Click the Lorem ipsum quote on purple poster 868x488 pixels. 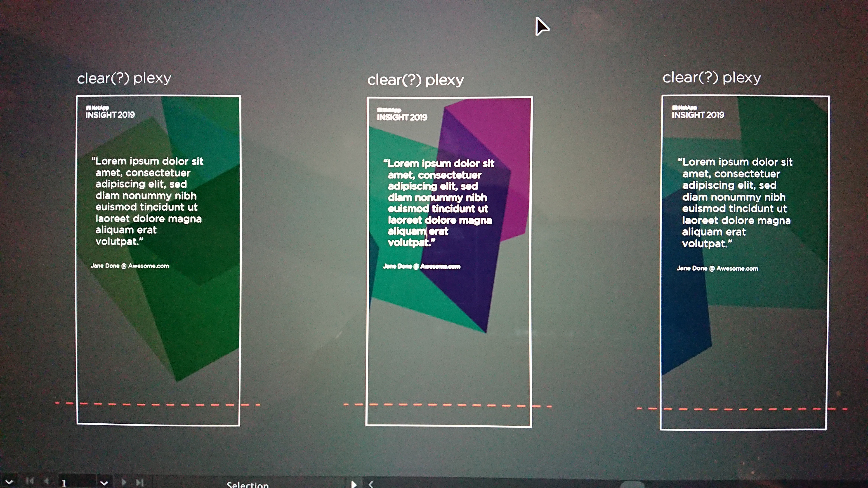(439, 203)
